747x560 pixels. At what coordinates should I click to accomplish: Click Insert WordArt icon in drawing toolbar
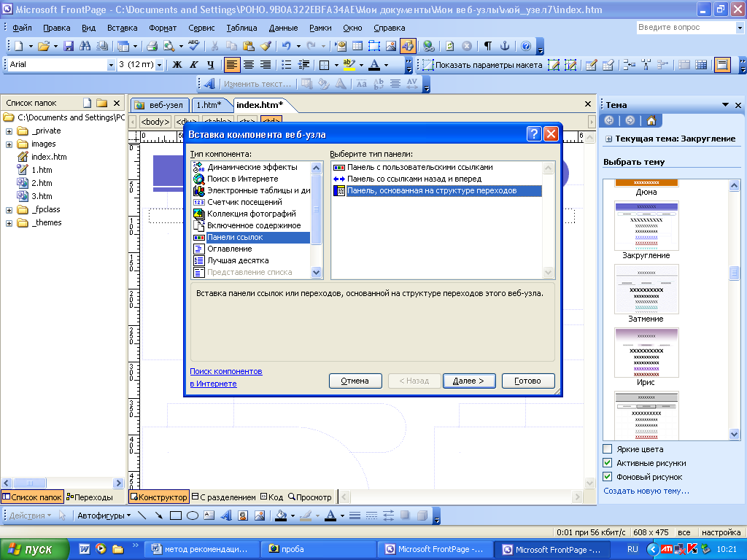pos(226,516)
